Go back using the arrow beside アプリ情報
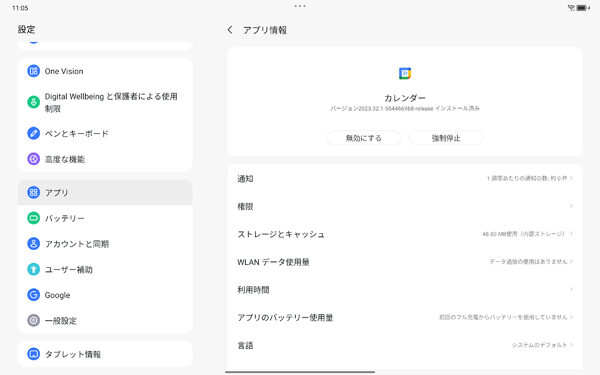This screenshot has height=375, width=600. (230, 30)
